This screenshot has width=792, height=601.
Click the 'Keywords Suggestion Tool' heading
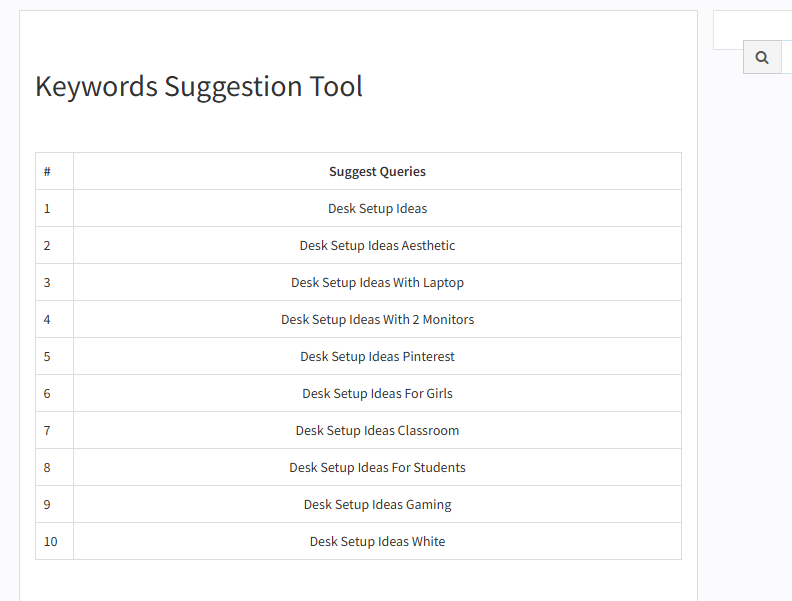(199, 86)
